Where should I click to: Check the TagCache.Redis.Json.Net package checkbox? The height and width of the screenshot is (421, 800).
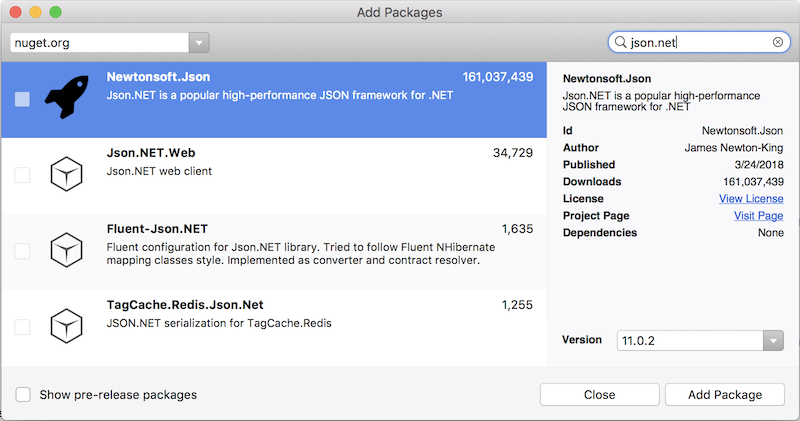click(22, 327)
